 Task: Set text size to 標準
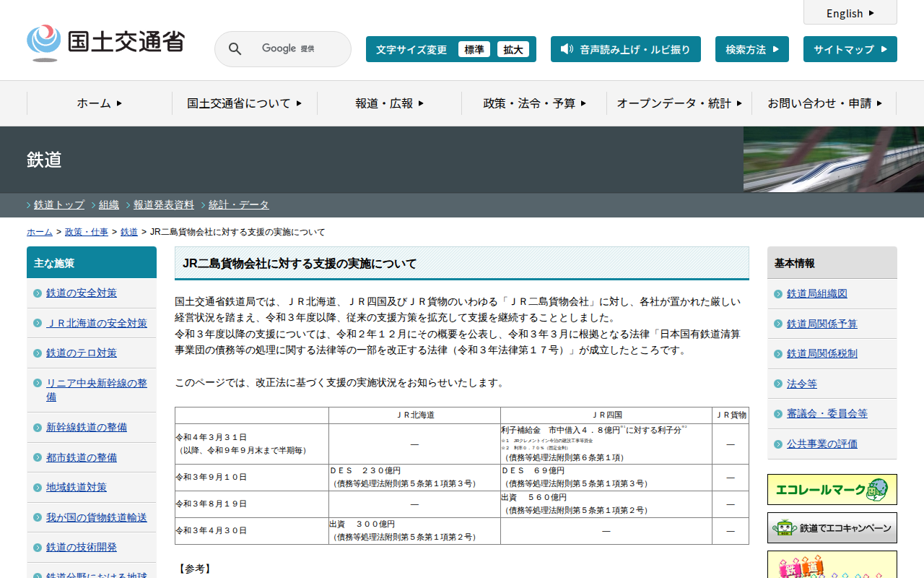click(x=474, y=49)
